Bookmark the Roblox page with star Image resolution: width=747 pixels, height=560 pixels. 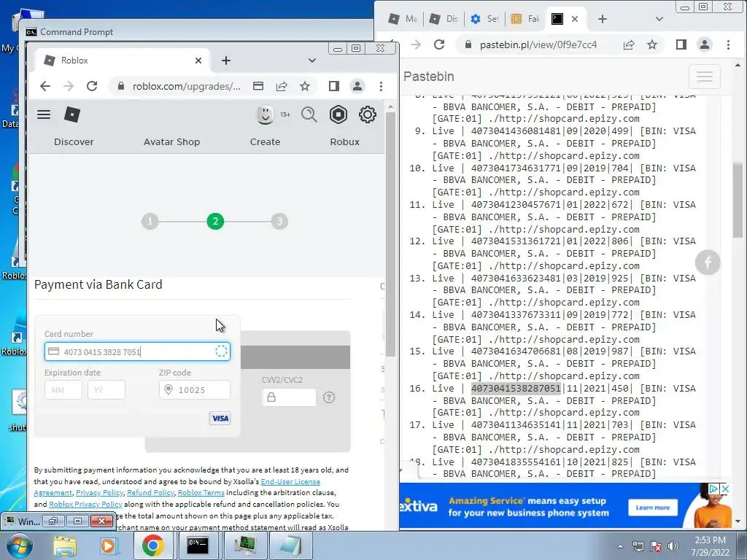[305, 86]
